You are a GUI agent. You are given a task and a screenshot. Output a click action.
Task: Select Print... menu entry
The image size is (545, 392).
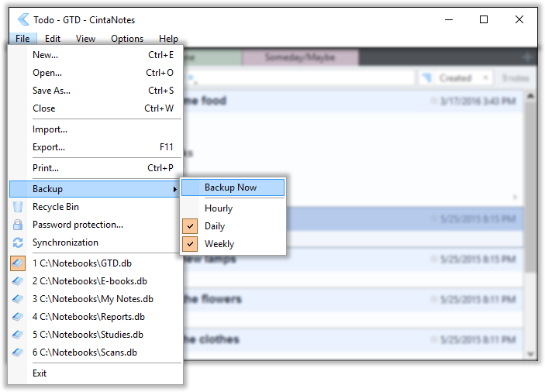click(x=95, y=168)
